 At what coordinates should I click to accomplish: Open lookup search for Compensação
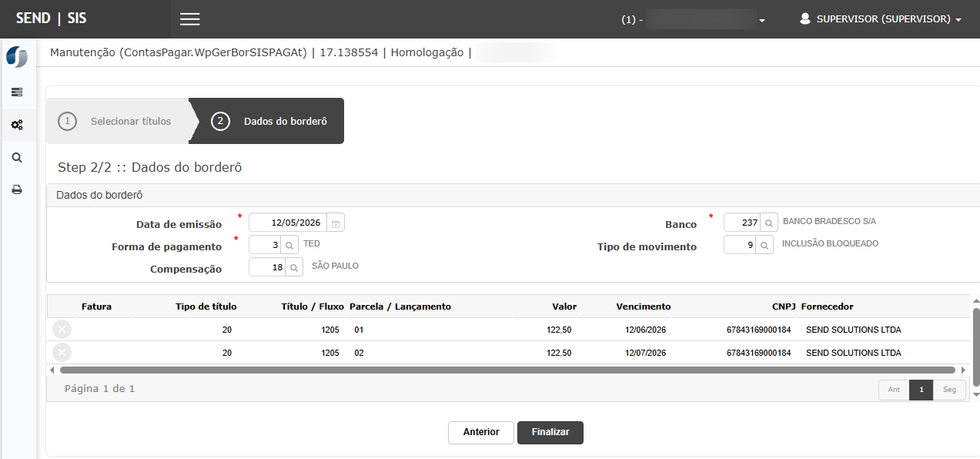click(294, 267)
